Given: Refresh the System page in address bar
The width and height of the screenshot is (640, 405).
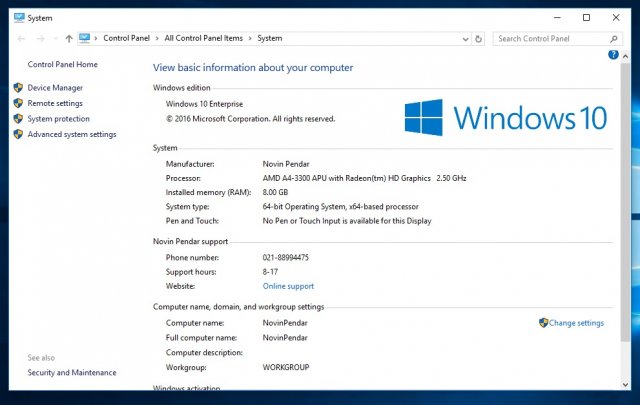Looking at the screenshot, I should pos(479,38).
